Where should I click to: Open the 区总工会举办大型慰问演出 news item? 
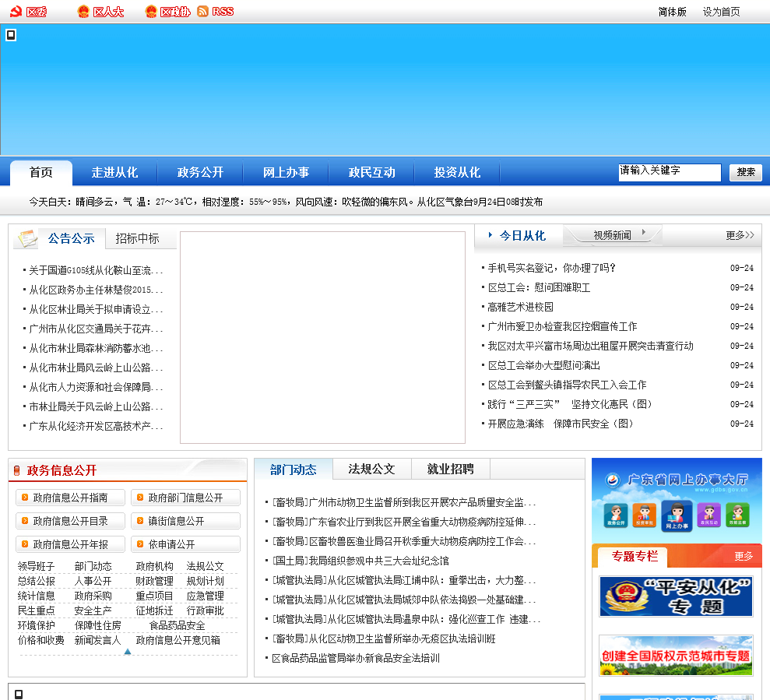click(x=544, y=365)
